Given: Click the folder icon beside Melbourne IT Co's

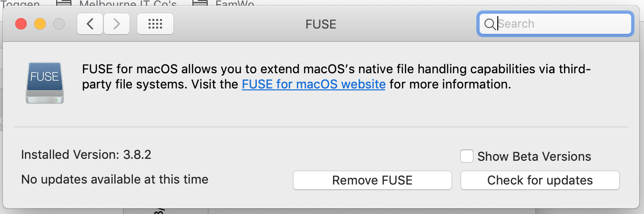Looking at the screenshot, I should click(x=64, y=3).
